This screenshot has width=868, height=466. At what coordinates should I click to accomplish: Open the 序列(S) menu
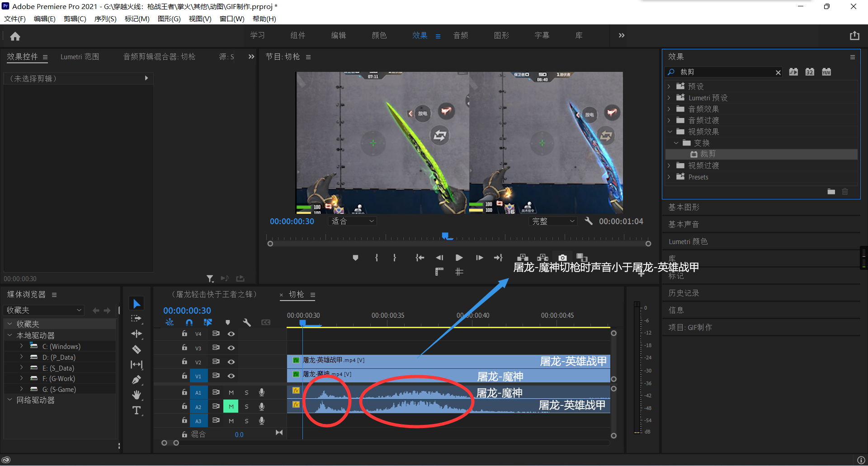coord(105,19)
